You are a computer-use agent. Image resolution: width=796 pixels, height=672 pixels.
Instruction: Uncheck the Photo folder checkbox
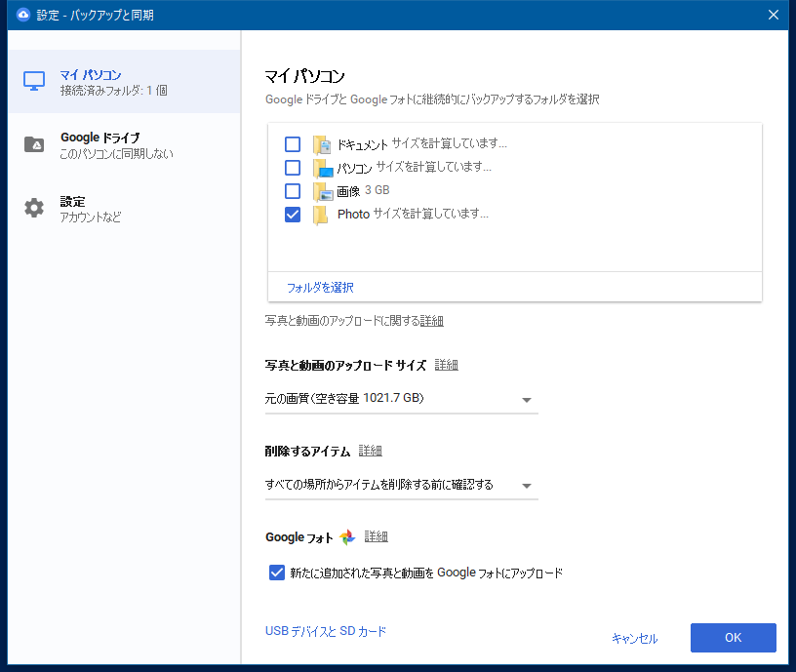[293, 215]
